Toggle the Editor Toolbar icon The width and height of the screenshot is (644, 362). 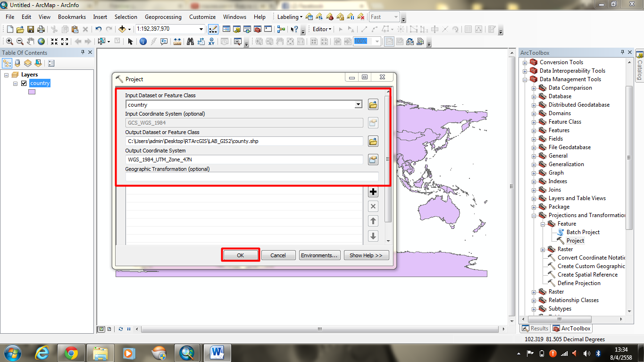(213, 29)
